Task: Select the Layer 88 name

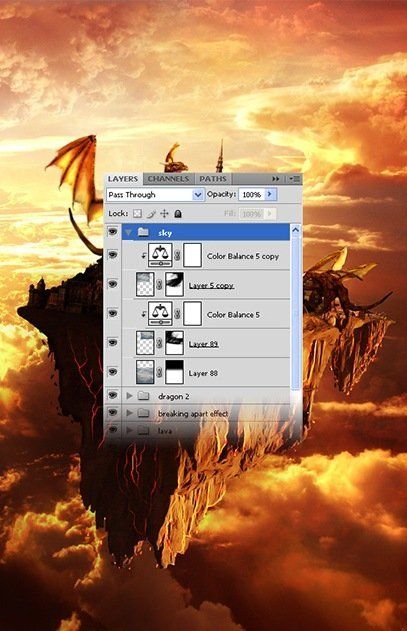Action: coord(203,373)
